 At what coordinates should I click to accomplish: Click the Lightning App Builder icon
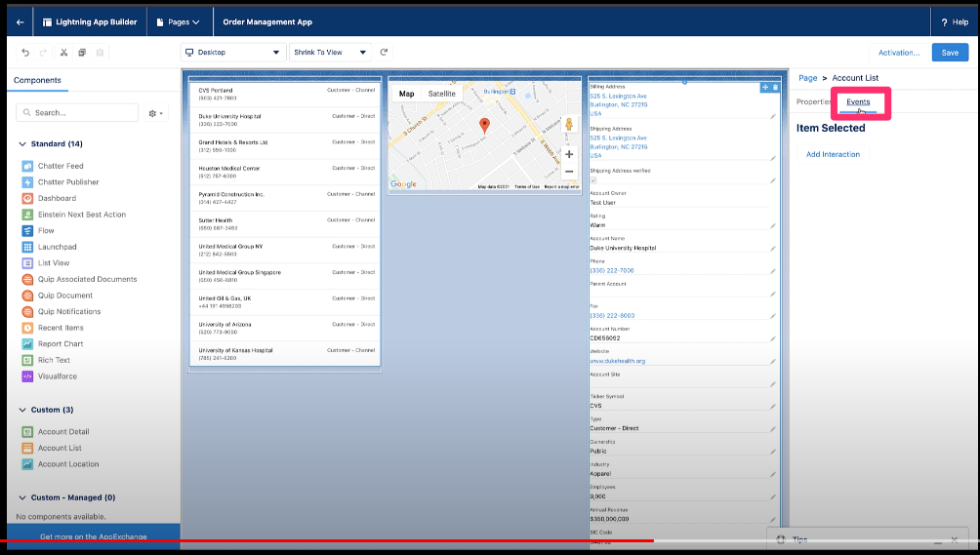pos(47,21)
